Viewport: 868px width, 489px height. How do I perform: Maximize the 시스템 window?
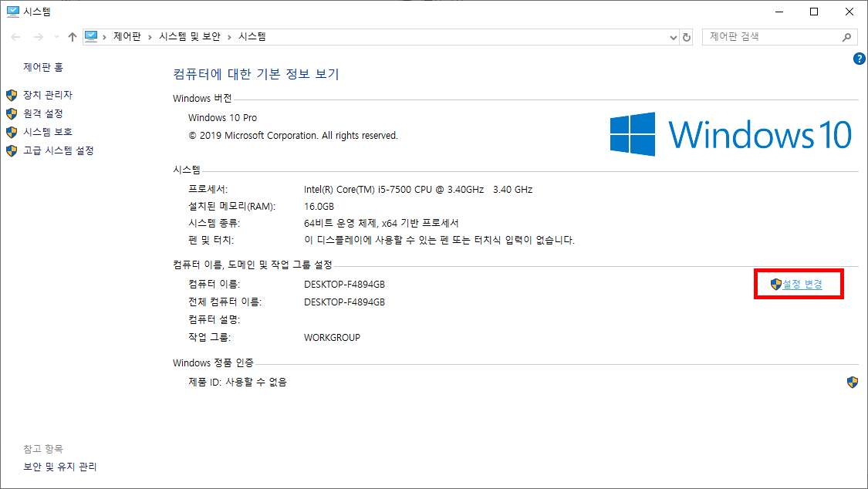[x=814, y=12]
